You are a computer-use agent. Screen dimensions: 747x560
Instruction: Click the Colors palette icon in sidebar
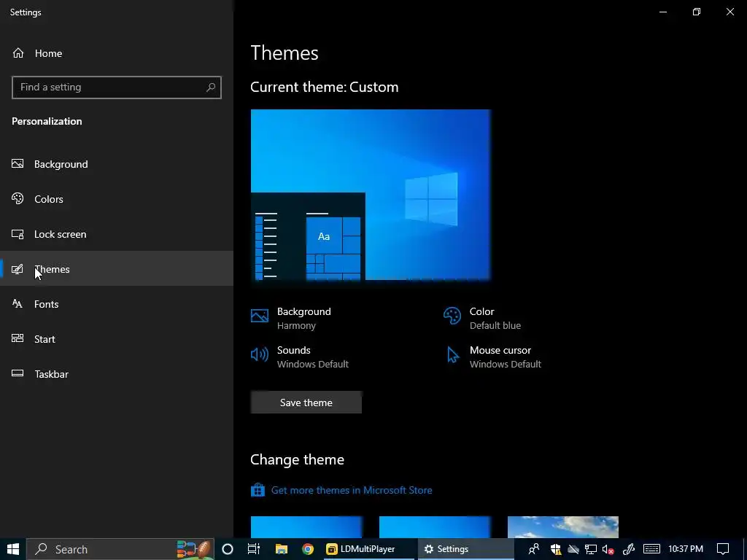(x=18, y=198)
